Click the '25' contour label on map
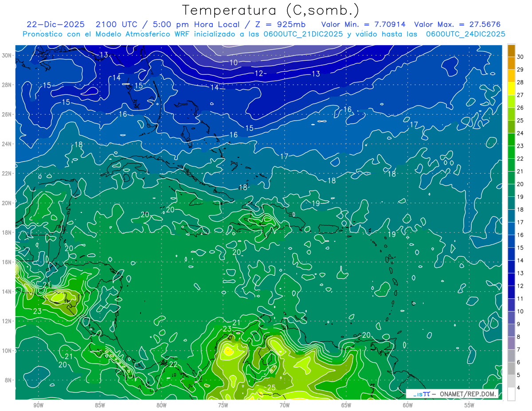The height and width of the screenshot is (411, 532). 272,388
